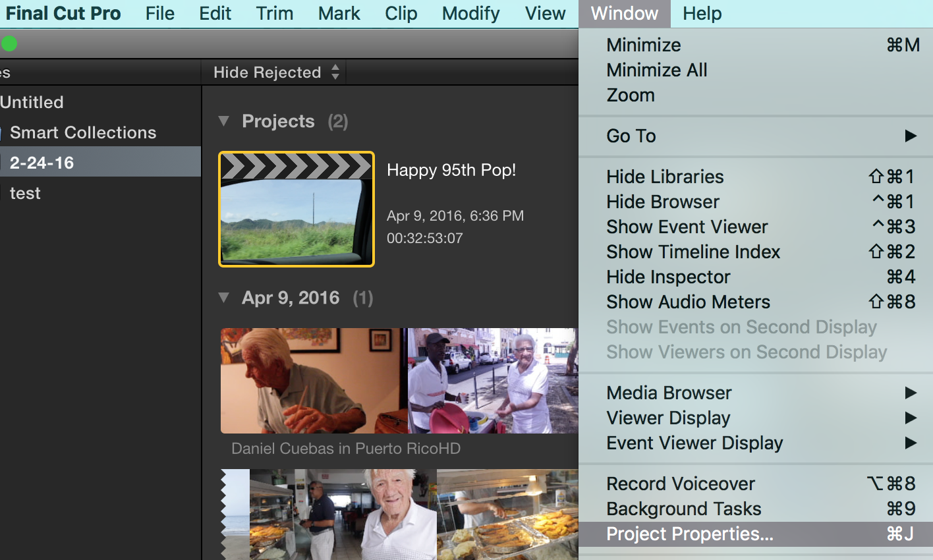The image size is (933, 560).
Task: Select Show Audio Meters
Action: tap(756, 302)
